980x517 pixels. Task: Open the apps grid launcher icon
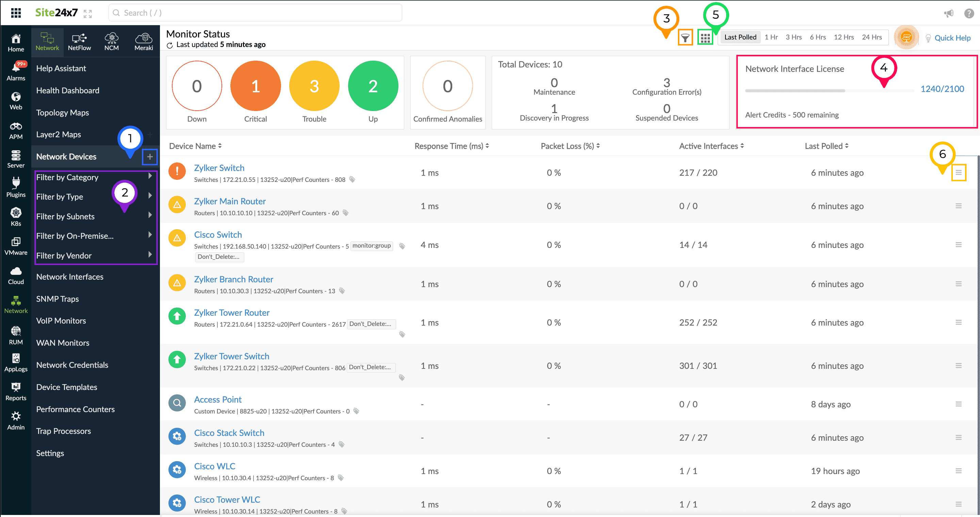[16, 13]
